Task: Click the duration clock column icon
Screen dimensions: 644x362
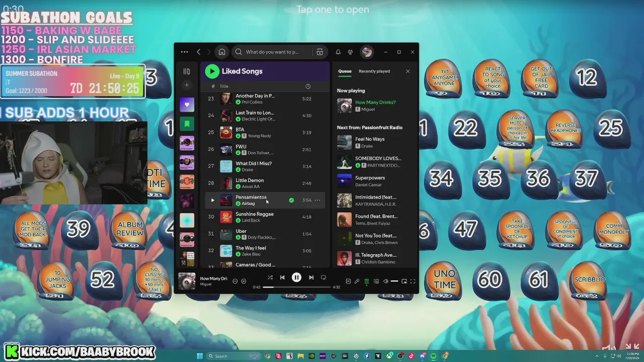Action: click(308, 86)
